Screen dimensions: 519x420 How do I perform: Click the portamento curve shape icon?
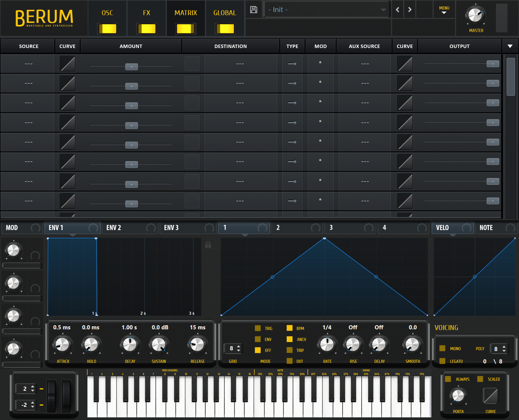click(x=491, y=396)
